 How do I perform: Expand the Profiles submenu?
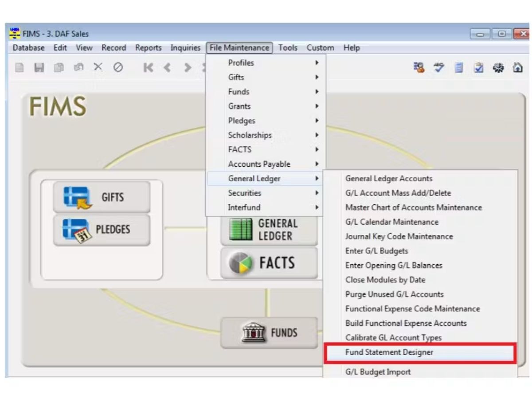click(266, 63)
